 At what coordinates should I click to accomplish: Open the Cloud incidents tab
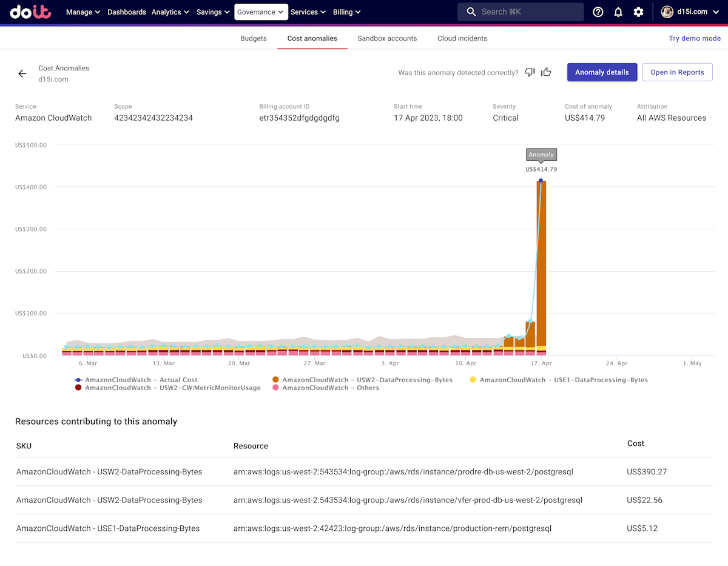(x=462, y=38)
